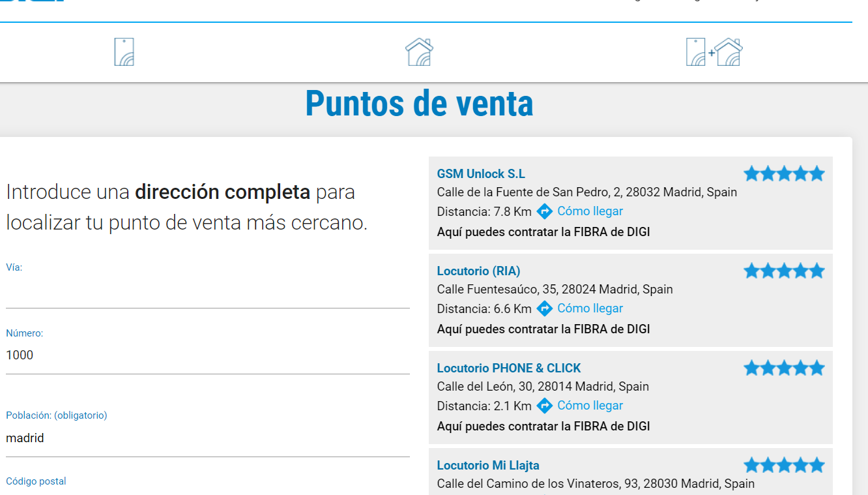Get Cómo llegar directions to Locutorio PHONE & CLICK

590,406
